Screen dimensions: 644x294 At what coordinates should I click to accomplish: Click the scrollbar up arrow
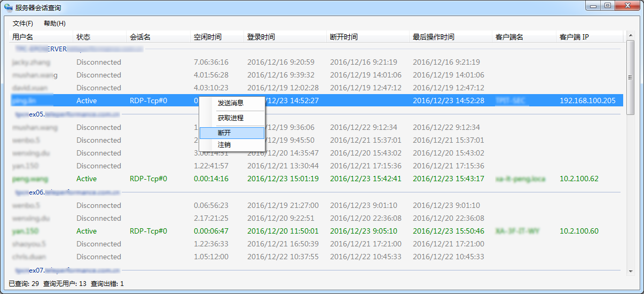tap(631, 36)
